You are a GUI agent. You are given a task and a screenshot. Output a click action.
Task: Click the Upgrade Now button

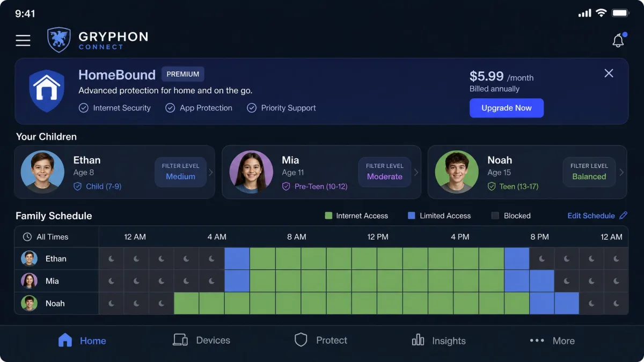pyautogui.click(x=507, y=108)
